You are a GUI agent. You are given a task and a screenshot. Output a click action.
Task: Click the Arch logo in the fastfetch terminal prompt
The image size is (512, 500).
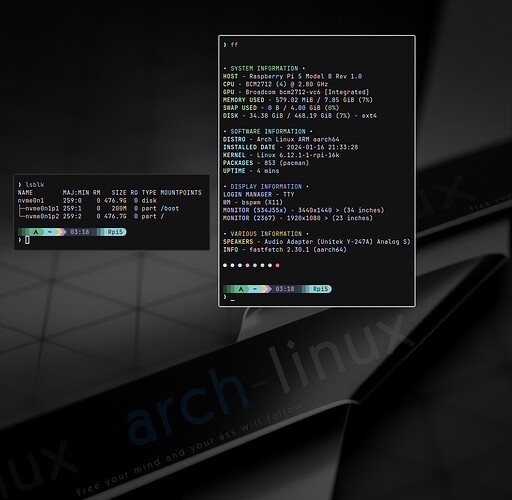242,289
